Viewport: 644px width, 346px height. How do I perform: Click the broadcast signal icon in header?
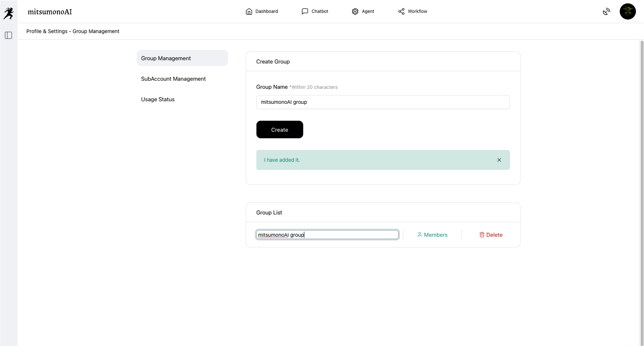(x=606, y=12)
